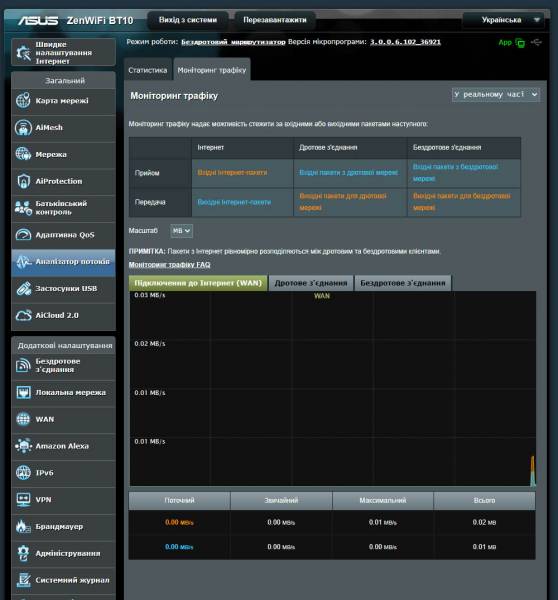Click the Перезавантажити reboot button
The image size is (558, 600).
[x=275, y=20]
